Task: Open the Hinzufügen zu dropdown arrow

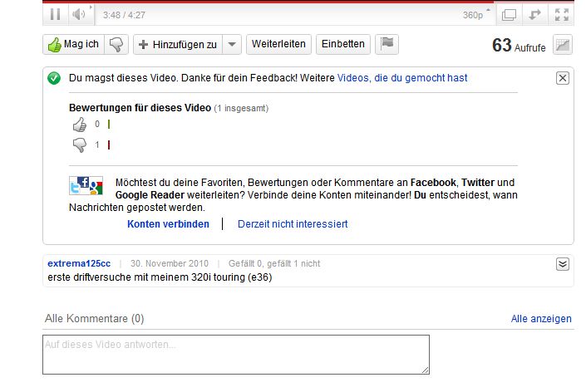Action: coord(232,44)
